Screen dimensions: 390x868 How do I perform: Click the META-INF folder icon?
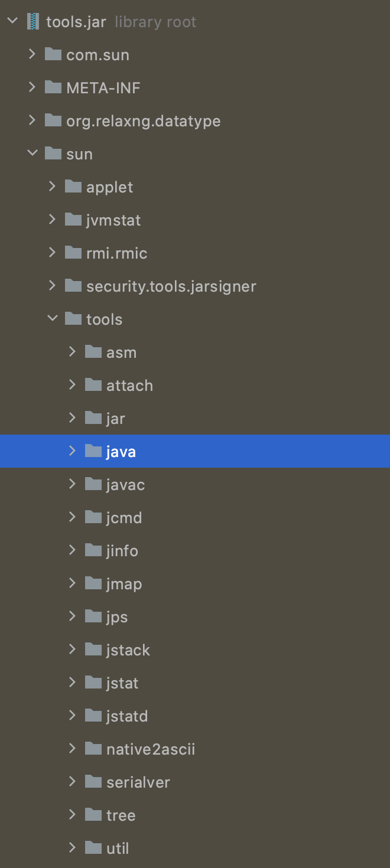coord(53,88)
